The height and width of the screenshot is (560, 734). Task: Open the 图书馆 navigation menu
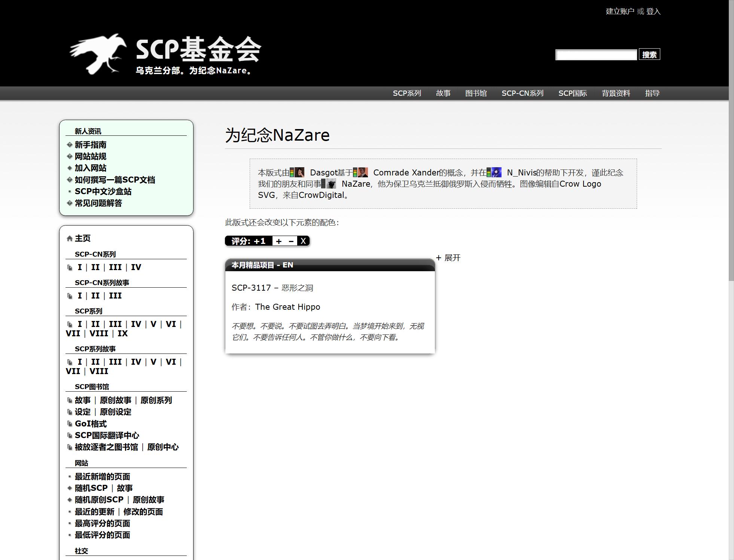(x=476, y=93)
